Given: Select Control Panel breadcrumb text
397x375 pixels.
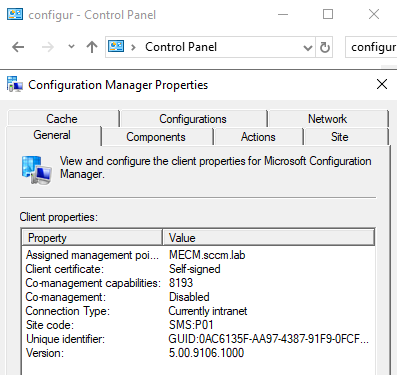Looking at the screenshot, I should [x=181, y=47].
